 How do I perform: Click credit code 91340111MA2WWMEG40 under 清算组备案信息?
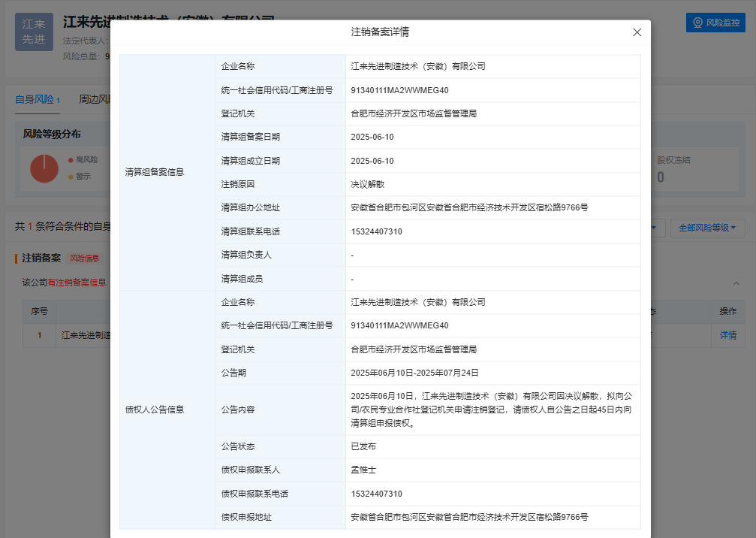tap(399, 90)
